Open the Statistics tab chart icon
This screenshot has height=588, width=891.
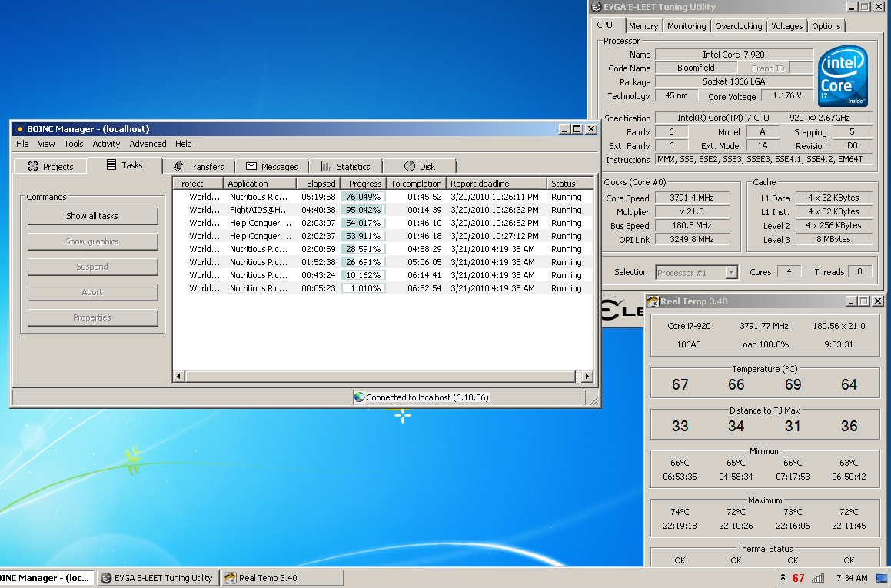point(326,166)
